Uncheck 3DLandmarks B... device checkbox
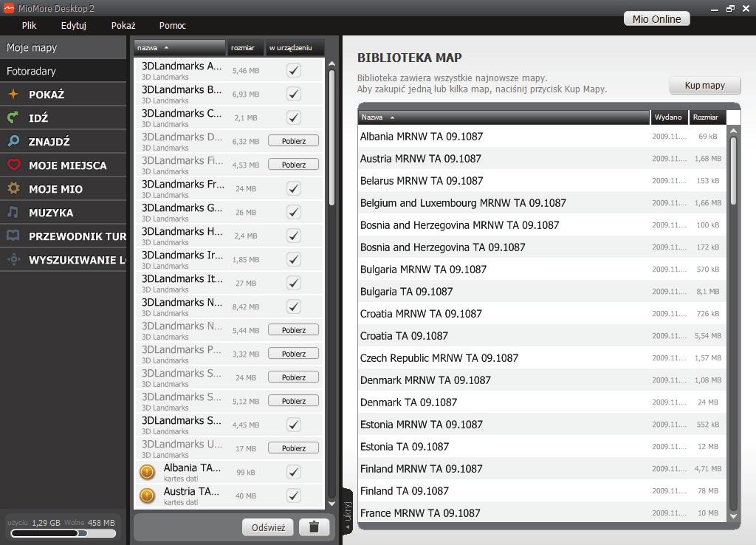Screen dimensions: 756x545 [x=294, y=94]
